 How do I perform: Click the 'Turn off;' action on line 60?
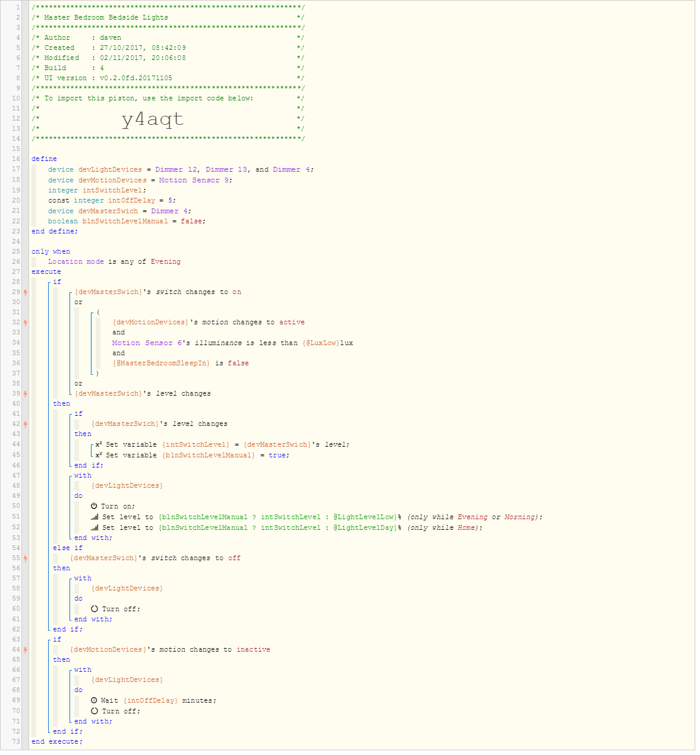(121, 609)
